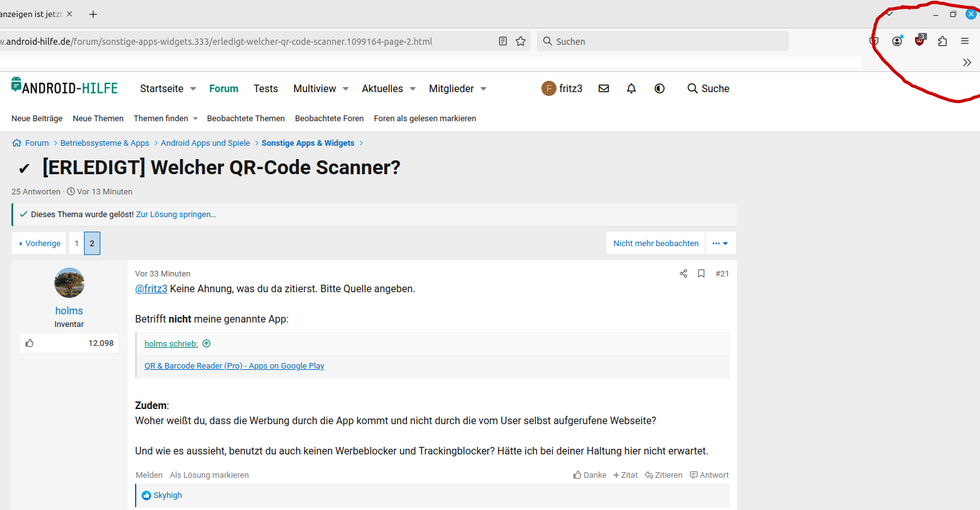This screenshot has width=980, height=510.
Task: Open the Tests menu item
Action: click(266, 88)
